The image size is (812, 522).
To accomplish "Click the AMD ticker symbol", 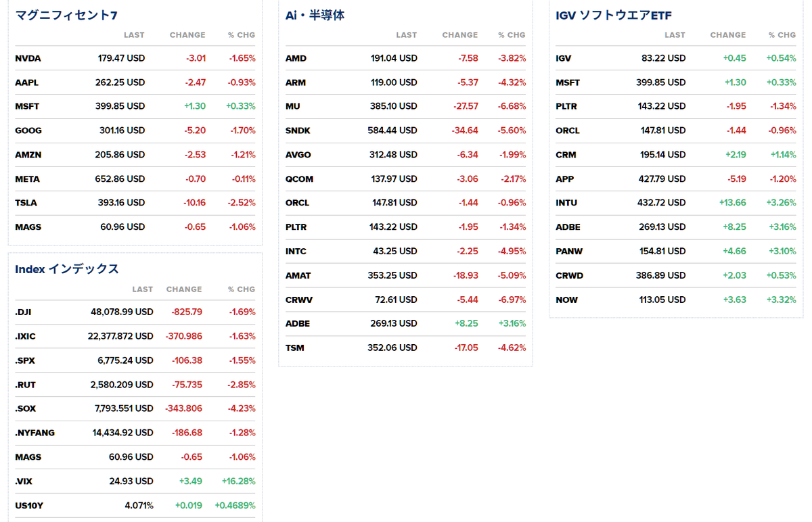I will 296,59.
